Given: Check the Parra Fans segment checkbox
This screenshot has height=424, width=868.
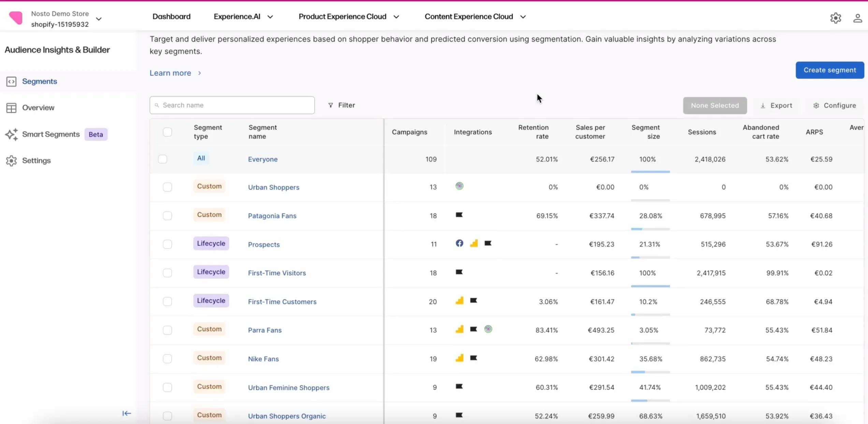Looking at the screenshot, I should pos(167,330).
